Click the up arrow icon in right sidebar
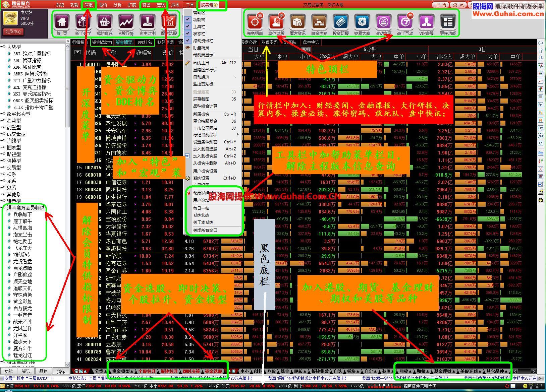The width and height of the screenshot is (546, 392). (541, 50)
